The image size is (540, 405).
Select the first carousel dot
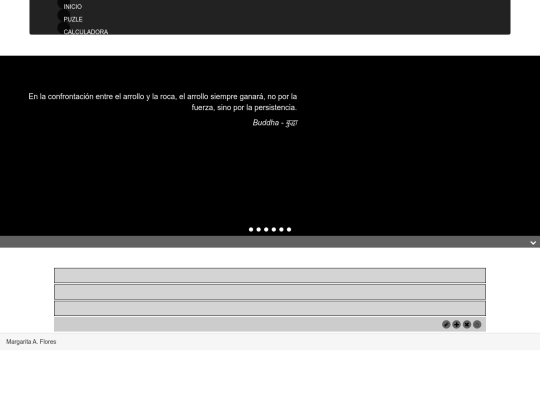click(x=251, y=229)
